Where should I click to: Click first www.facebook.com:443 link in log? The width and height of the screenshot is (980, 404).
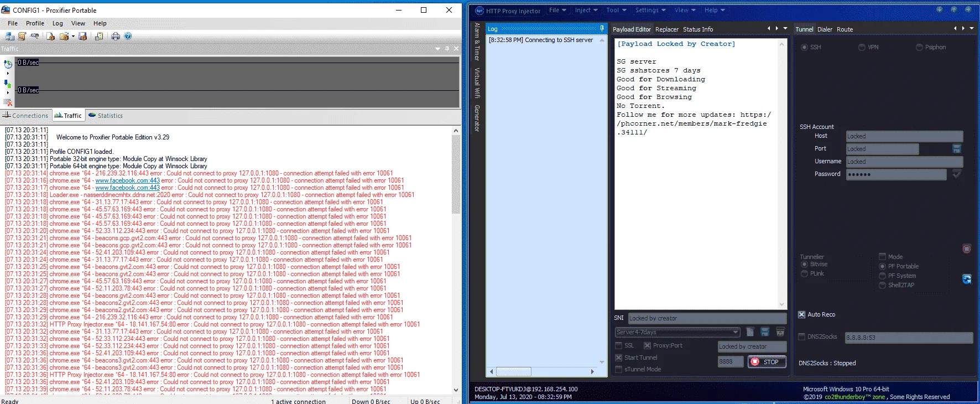[x=128, y=180]
